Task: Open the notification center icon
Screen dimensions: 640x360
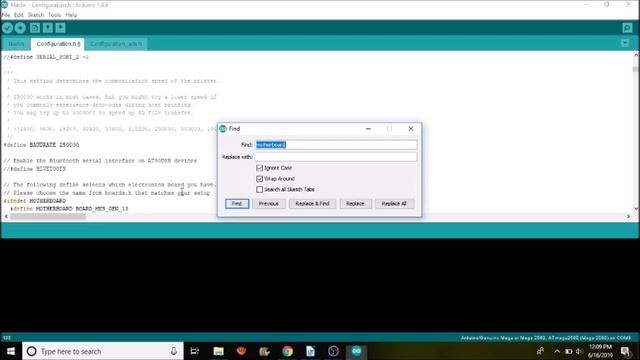Action: click(625, 351)
